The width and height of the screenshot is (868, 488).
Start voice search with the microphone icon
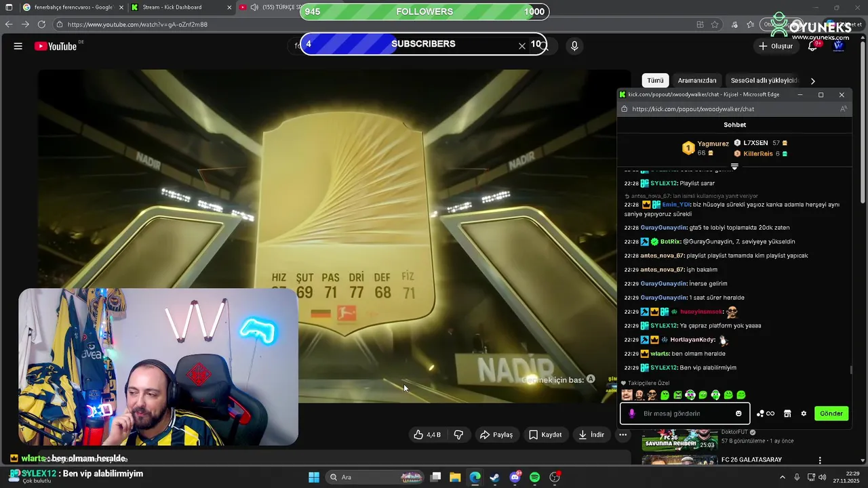coord(574,46)
